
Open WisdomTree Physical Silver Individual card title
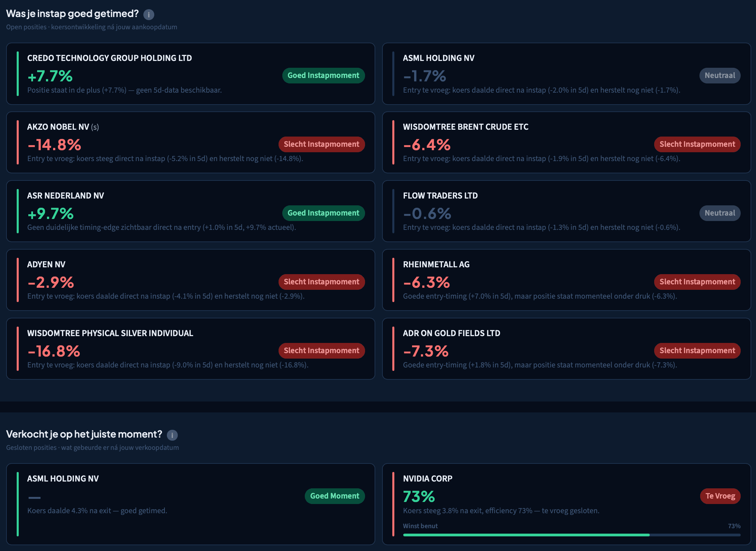pos(110,333)
